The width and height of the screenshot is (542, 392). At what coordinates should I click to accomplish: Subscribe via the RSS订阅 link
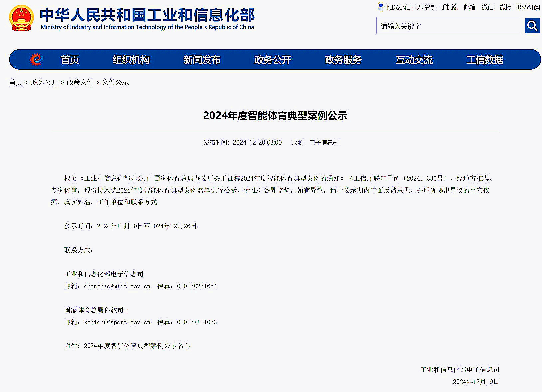529,7
